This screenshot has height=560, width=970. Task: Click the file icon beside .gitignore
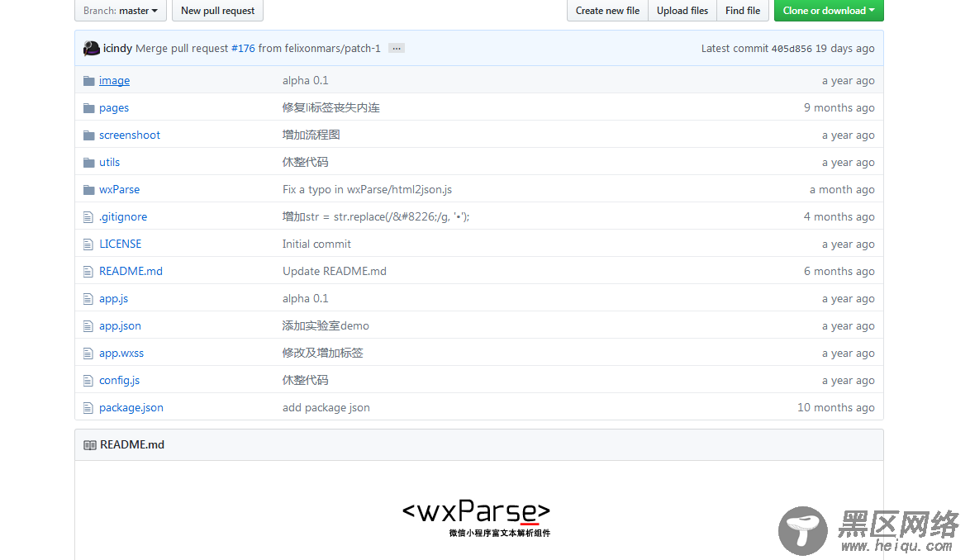pos(88,217)
